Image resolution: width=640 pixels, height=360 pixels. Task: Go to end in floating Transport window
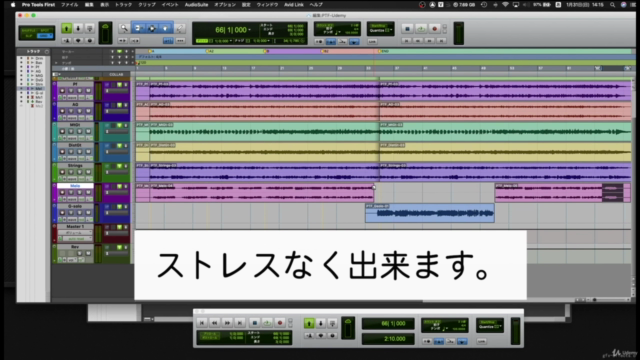pyautogui.click(x=240, y=323)
